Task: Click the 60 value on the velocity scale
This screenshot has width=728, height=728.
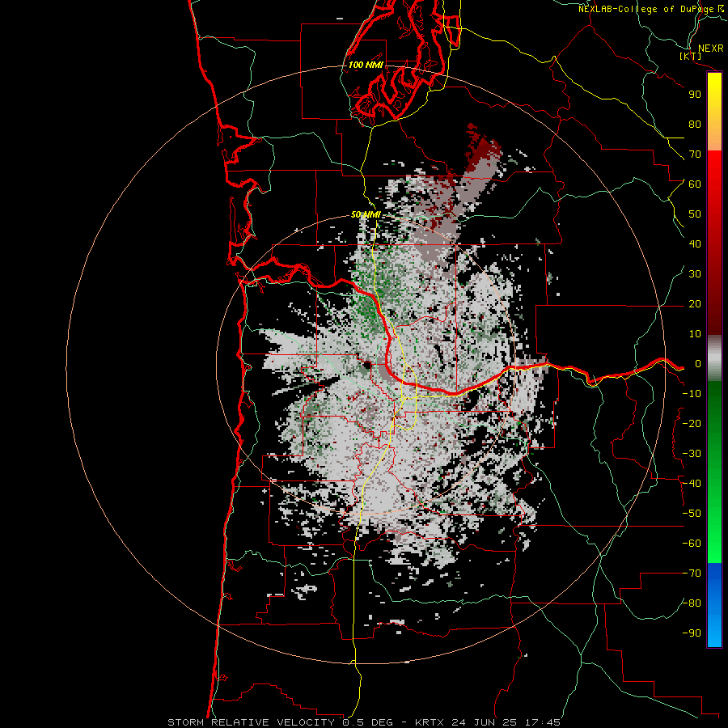Action: tap(695, 184)
